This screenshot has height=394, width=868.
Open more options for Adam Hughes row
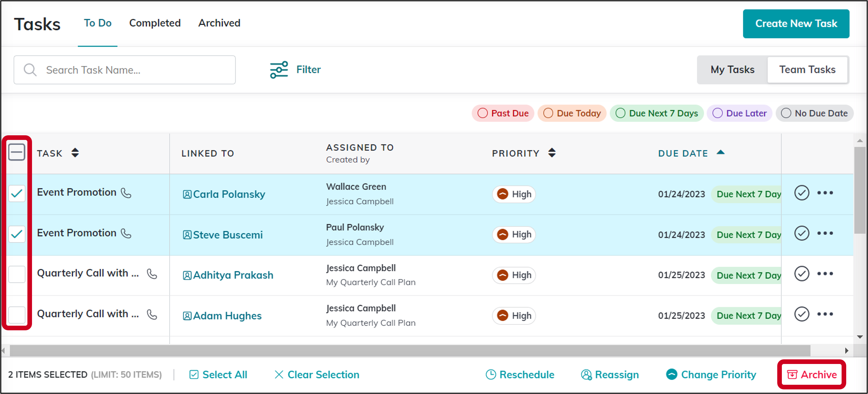pyautogui.click(x=825, y=314)
